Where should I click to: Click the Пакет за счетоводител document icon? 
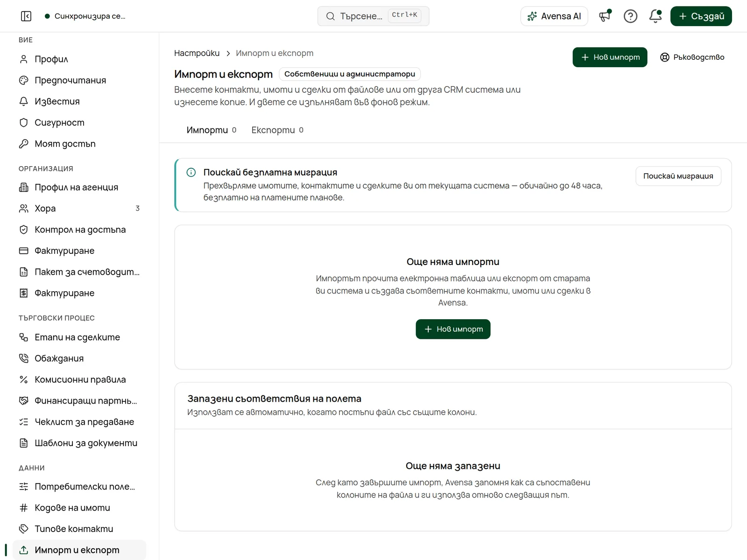(x=24, y=272)
